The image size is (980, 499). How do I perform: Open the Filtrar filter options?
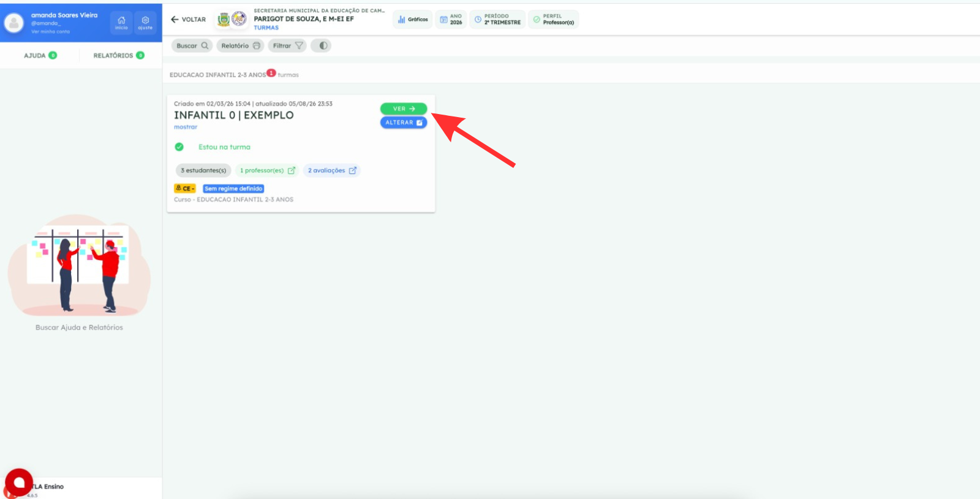(x=288, y=46)
